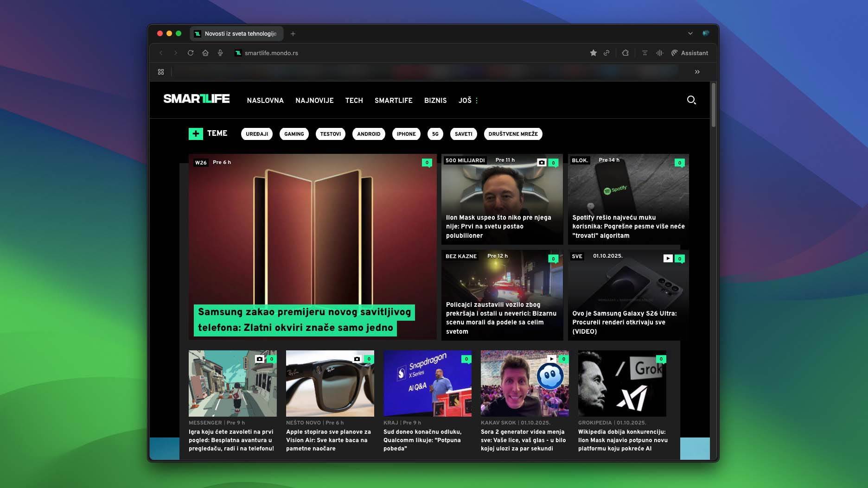
Task: Open the JOŠ three-dot overflow menu
Action: 476,100
